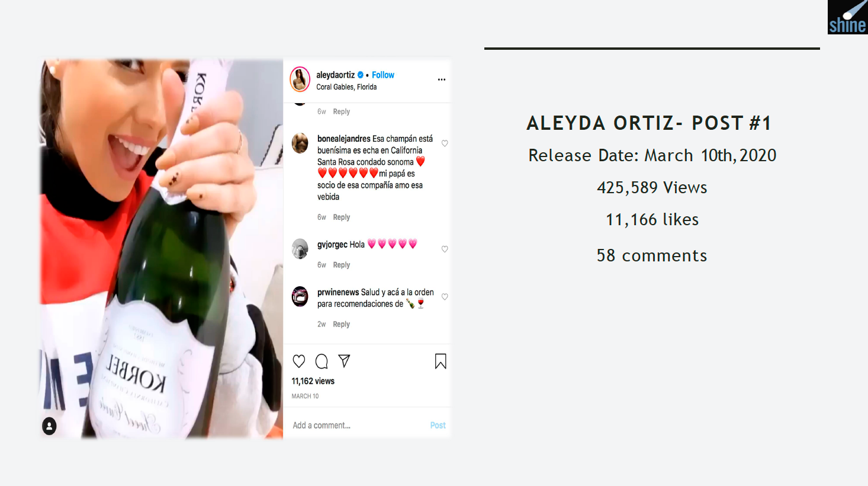Like gvjorgec's comment with the small heart
The width and height of the screenshot is (868, 486).
445,249
